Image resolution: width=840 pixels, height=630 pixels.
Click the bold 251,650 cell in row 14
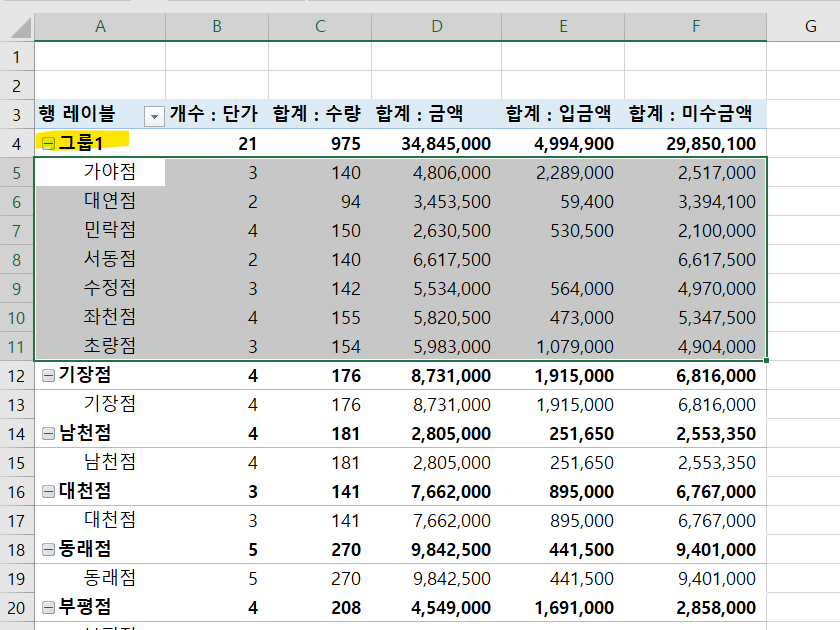coord(563,433)
